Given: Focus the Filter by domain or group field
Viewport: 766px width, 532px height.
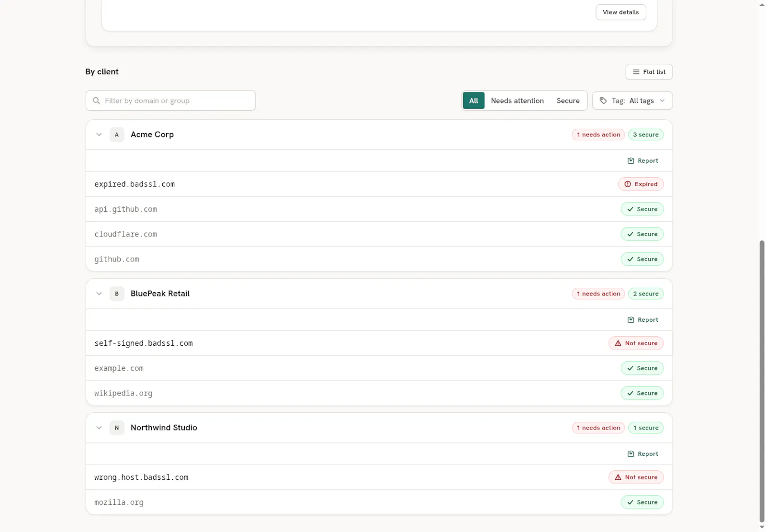Looking at the screenshot, I should pyautogui.click(x=170, y=101).
